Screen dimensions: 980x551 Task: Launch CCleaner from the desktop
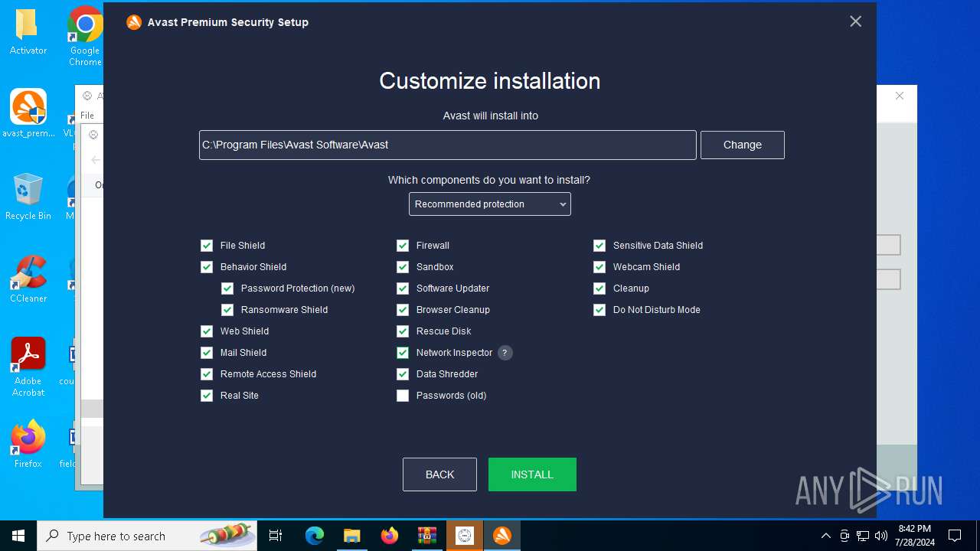pyautogui.click(x=28, y=279)
